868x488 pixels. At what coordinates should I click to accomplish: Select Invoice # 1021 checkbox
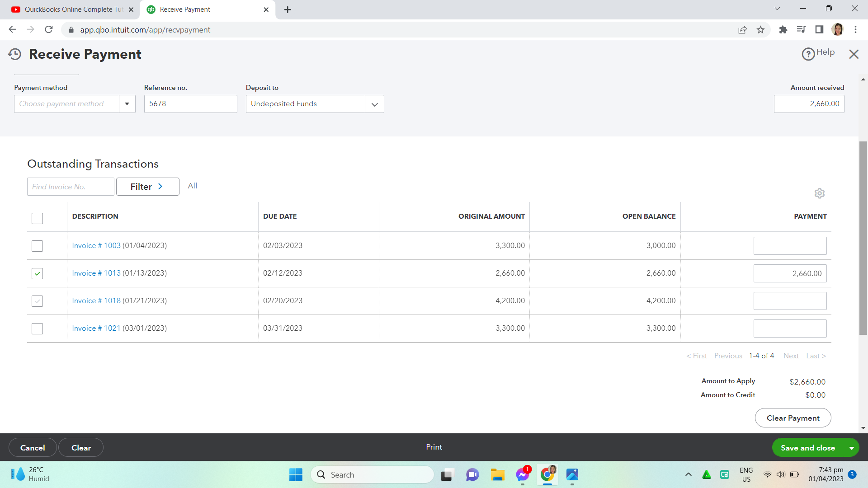pyautogui.click(x=37, y=328)
